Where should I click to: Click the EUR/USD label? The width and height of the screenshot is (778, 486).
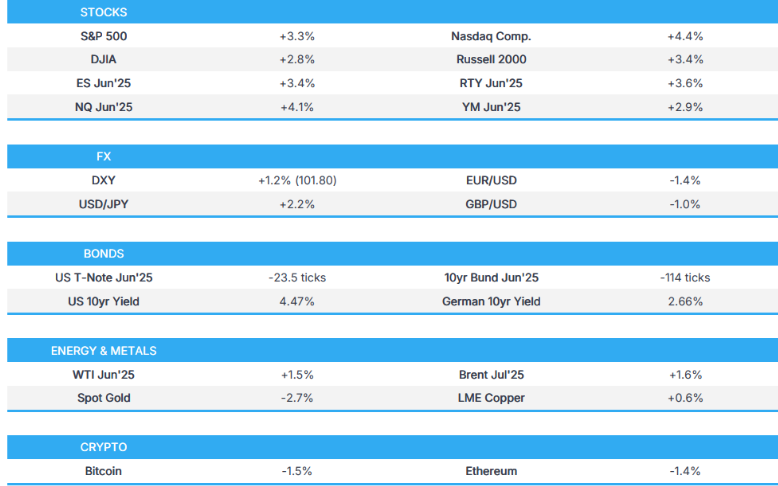point(491,181)
